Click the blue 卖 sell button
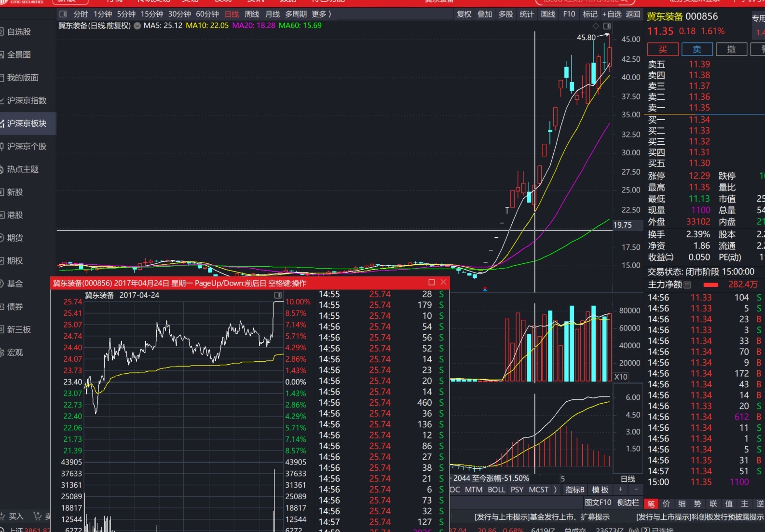This screenshot has height=532, width=765. click(697, 49)
